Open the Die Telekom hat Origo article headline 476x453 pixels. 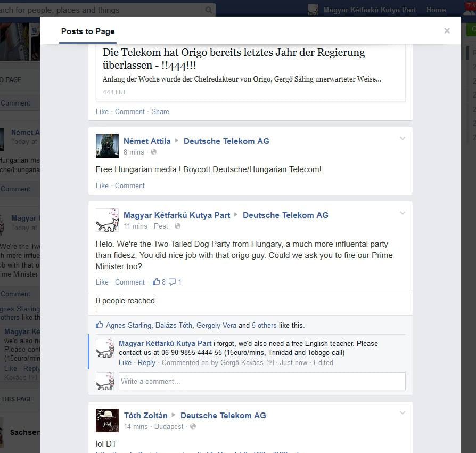[x=233, y=59]
